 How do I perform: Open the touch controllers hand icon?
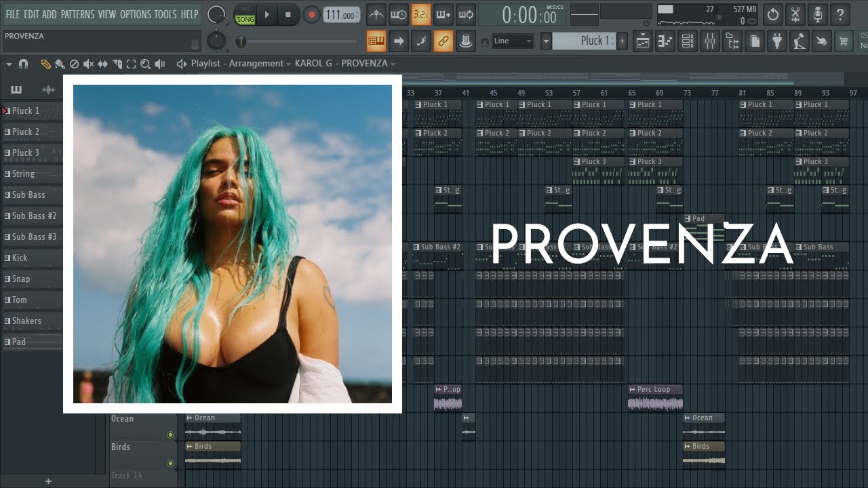coord(822,41)
